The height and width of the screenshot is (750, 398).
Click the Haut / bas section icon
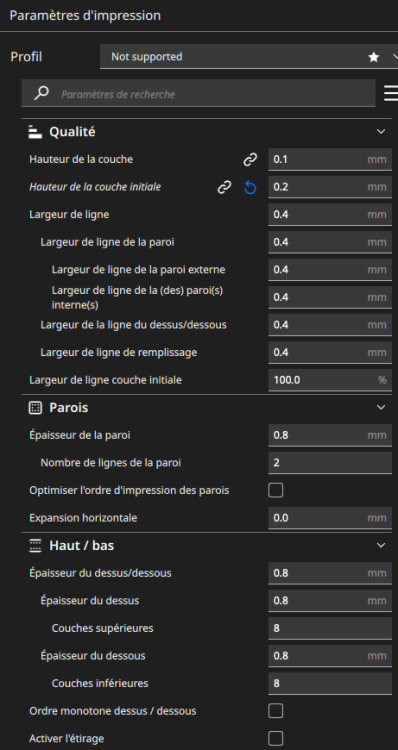click(x=35, y=546)
